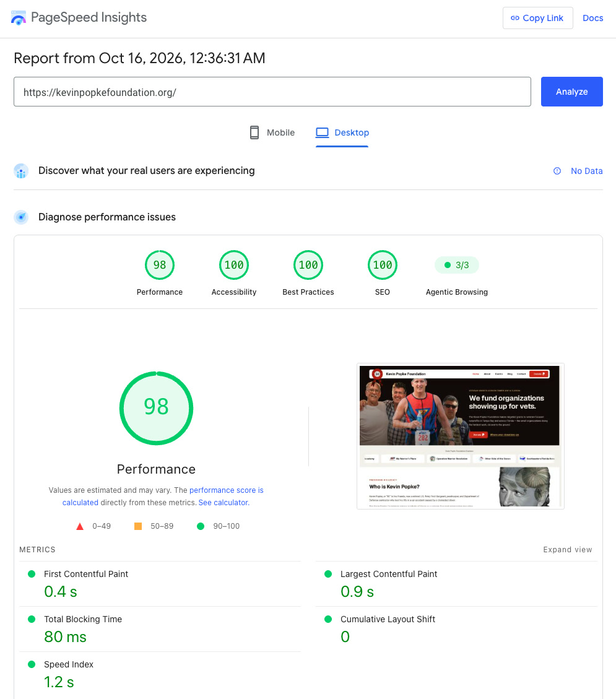Click the green circle 90–100 legend icon
This screenshot has height=699, width=616.
tap(201, 526)
